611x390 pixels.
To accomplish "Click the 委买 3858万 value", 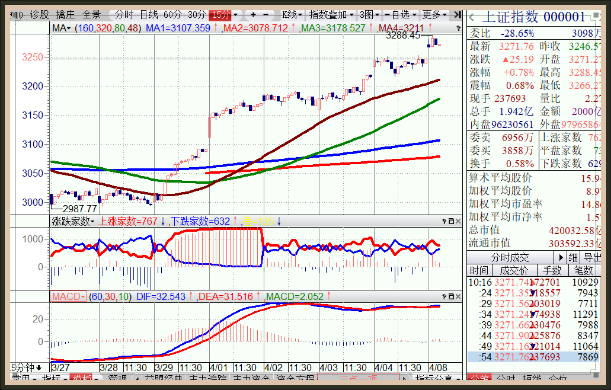I will pyautogui.click(x=517, y=150).
